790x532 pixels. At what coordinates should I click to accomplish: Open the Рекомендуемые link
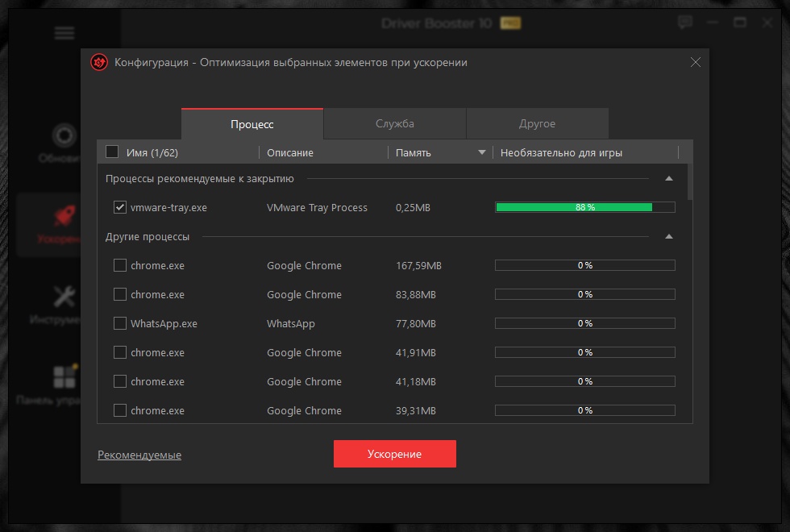point(139,454)
